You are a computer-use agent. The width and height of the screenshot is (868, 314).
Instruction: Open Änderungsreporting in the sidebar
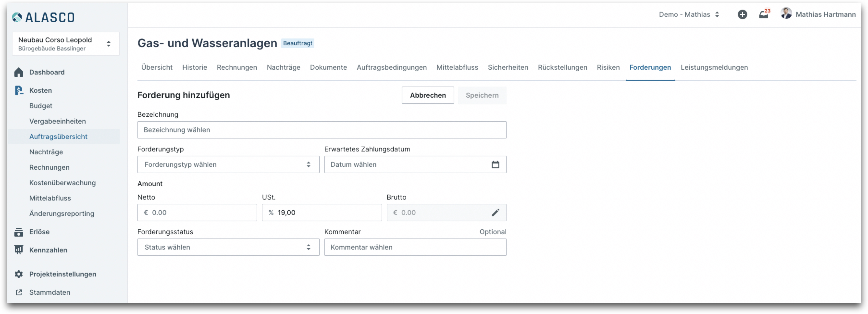point(62,214)
